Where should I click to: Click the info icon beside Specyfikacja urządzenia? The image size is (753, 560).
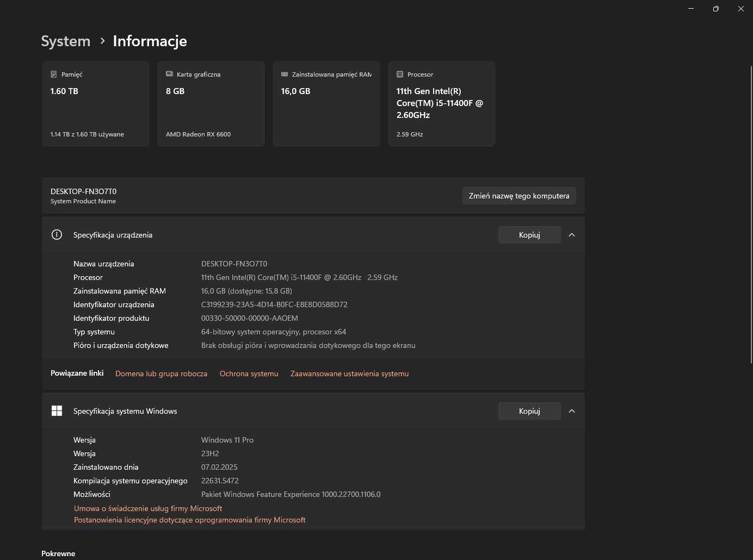(57, 235)
